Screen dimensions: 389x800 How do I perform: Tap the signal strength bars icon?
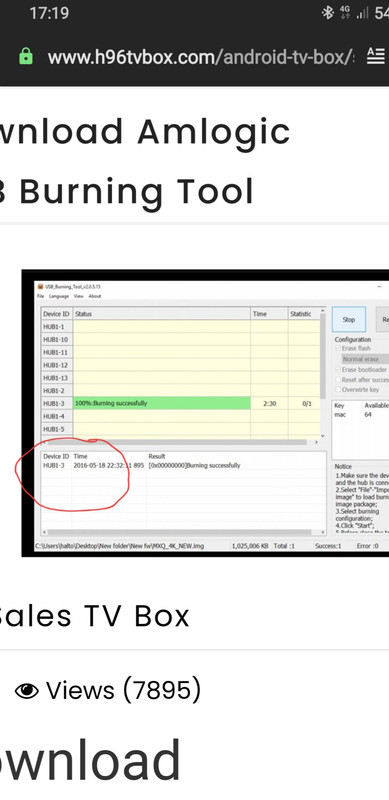tap(363, 13)
